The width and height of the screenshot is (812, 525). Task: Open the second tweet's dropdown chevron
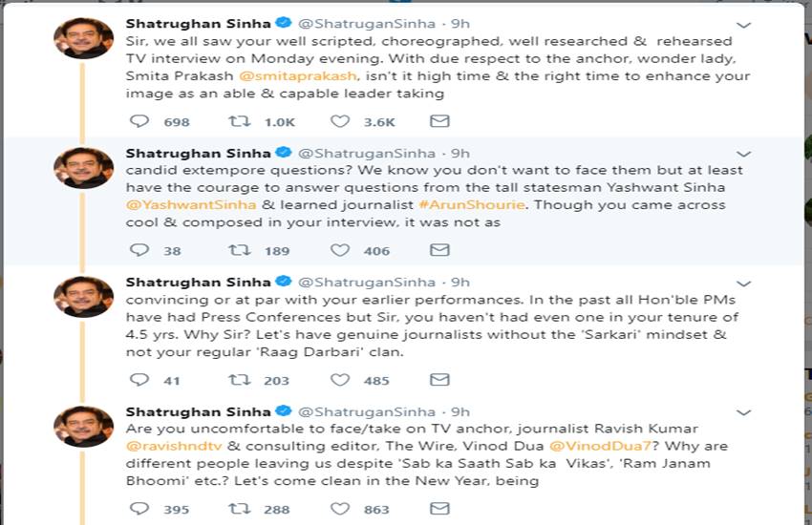pos(744,155)
